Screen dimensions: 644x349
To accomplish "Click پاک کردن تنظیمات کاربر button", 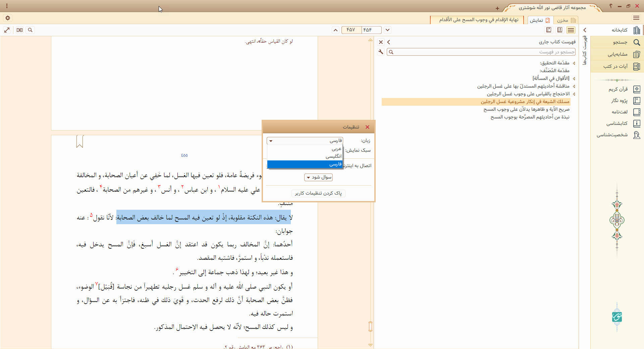I will pyautogui.click(x=318, y=193).
